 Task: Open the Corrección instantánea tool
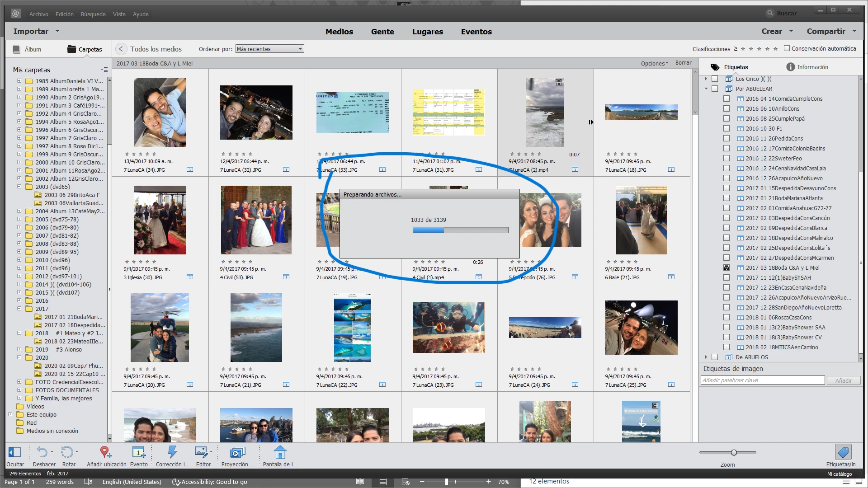tap(172, 452)
